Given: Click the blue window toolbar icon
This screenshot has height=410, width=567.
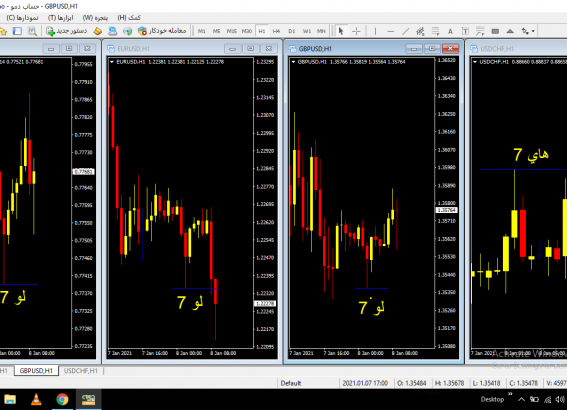Looking at the screenshot, I should tap(17, 31).
